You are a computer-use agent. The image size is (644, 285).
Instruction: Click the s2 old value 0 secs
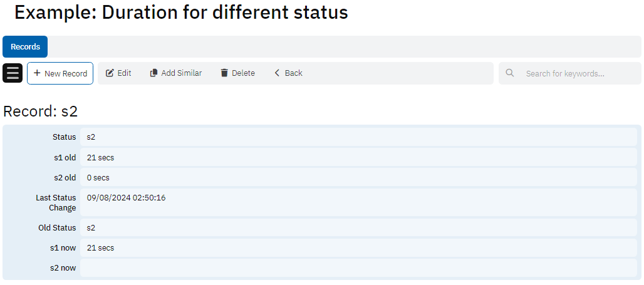pyautogui.click(x=98, y=178)
